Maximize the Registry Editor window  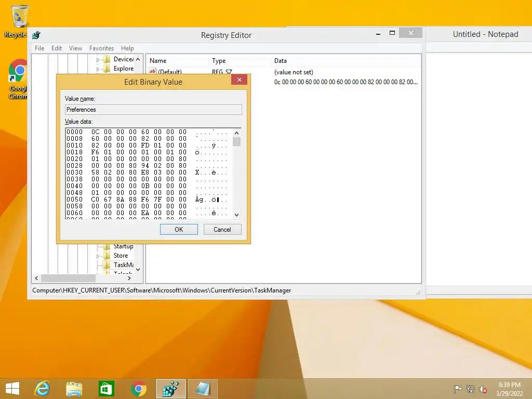click(x=392, y=33)
